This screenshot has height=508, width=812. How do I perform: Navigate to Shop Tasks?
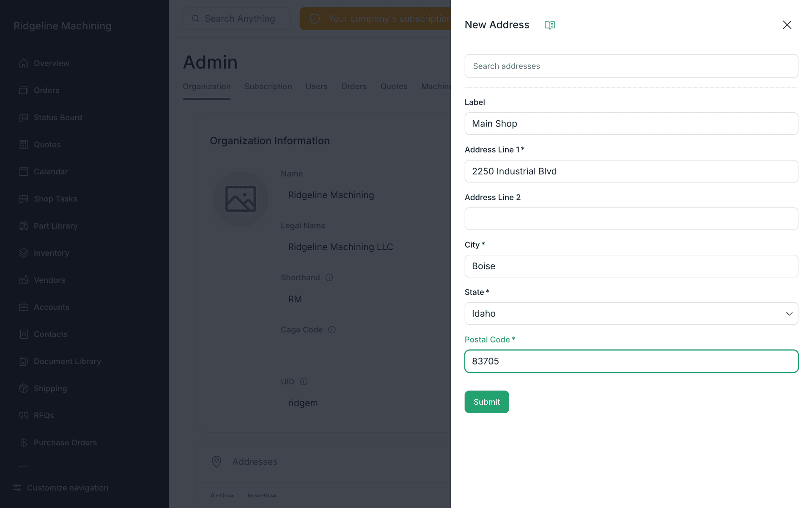(48, 199)
